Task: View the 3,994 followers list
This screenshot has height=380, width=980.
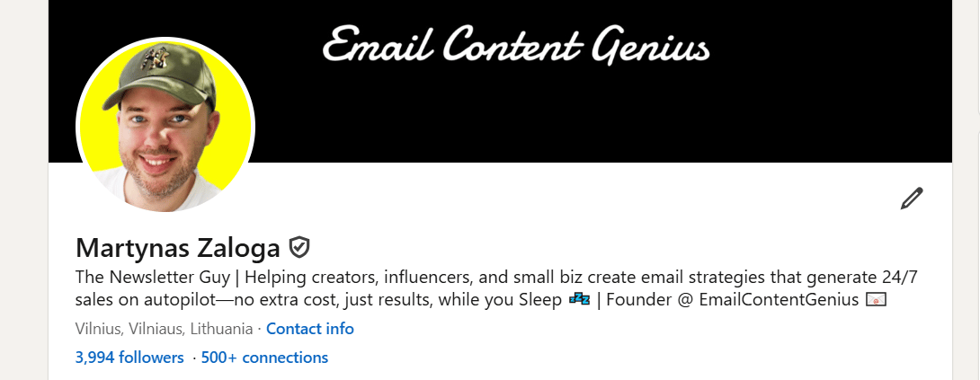Action: coord(129,358)
